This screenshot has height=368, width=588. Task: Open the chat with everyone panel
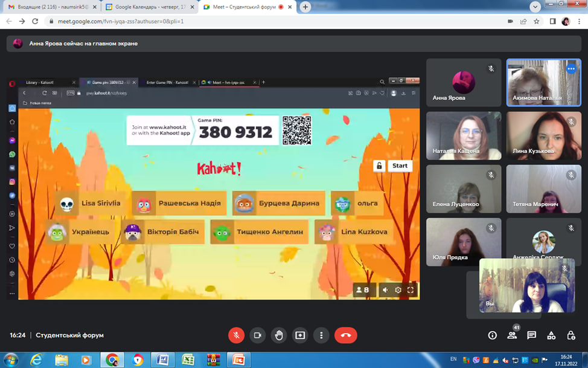point(532,335)
